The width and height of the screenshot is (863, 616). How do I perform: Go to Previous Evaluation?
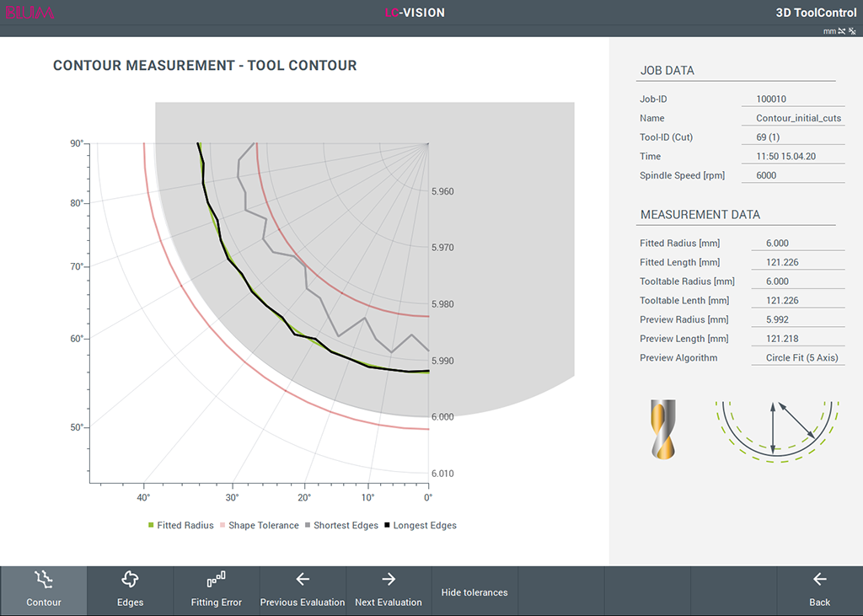pyautogui.click(x=303, y=591)
